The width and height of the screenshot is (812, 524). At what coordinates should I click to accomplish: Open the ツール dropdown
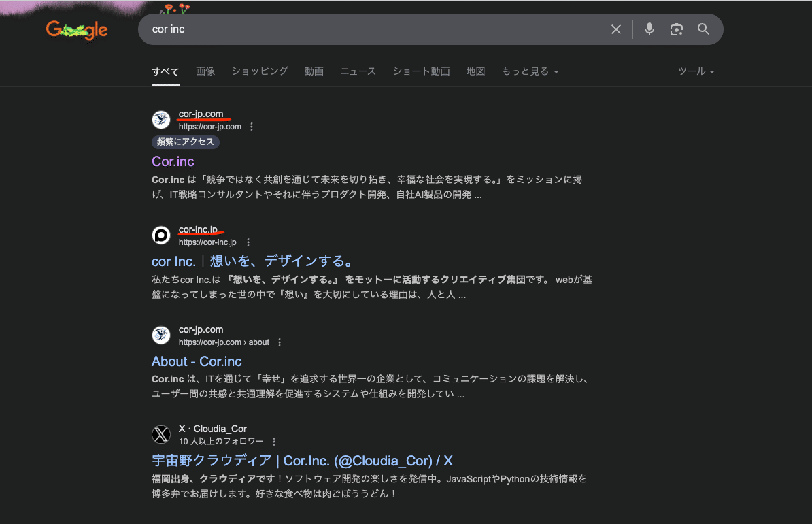(695, 71)
